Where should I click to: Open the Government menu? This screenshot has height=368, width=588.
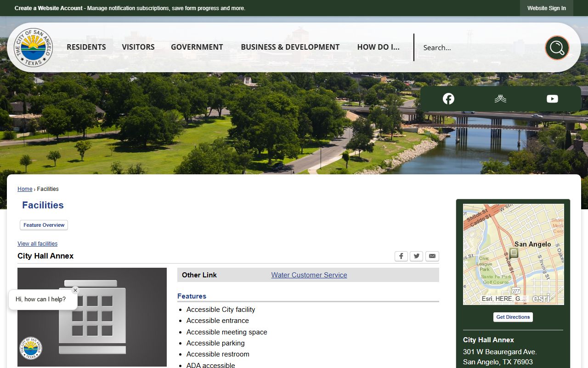(197, 47)
